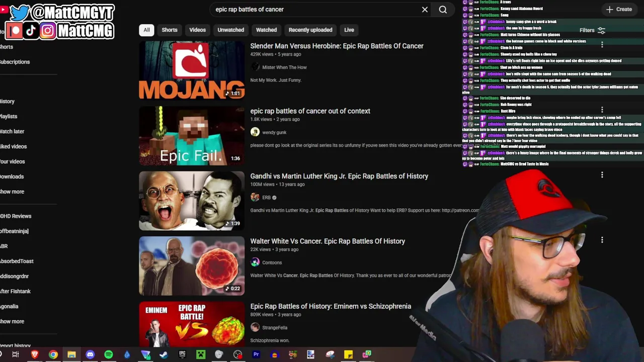The image size is (644, 362).
Task: Open Sticky Notes from the taskbar
Action: [x=348, y=354]
